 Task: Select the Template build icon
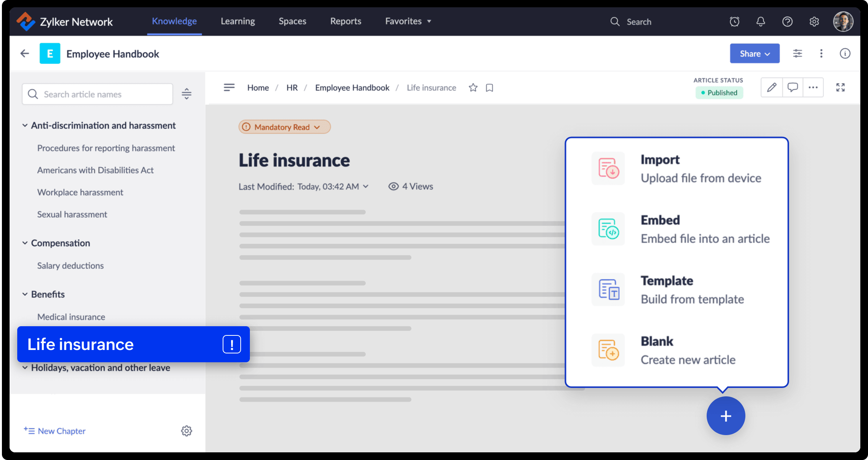(x=608, y=289)
